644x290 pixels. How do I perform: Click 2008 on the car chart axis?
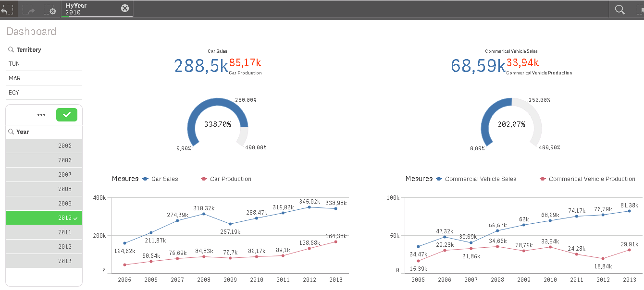204,279
